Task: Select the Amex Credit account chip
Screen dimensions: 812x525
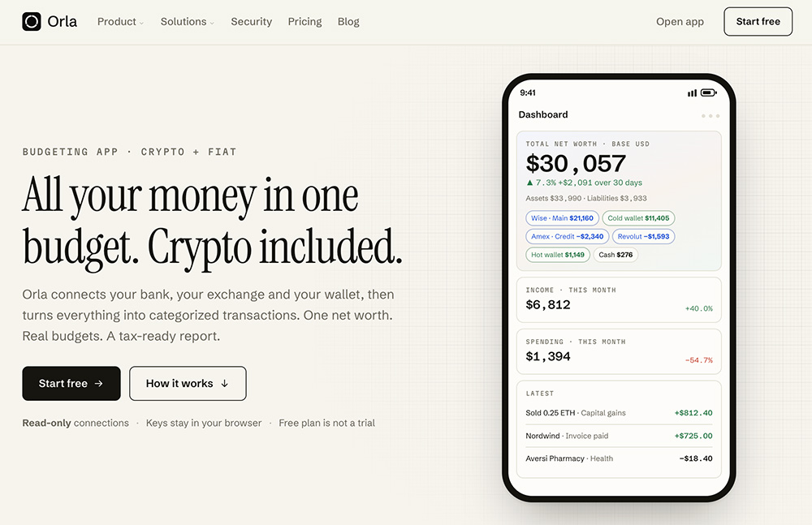Action: (567, 236)
